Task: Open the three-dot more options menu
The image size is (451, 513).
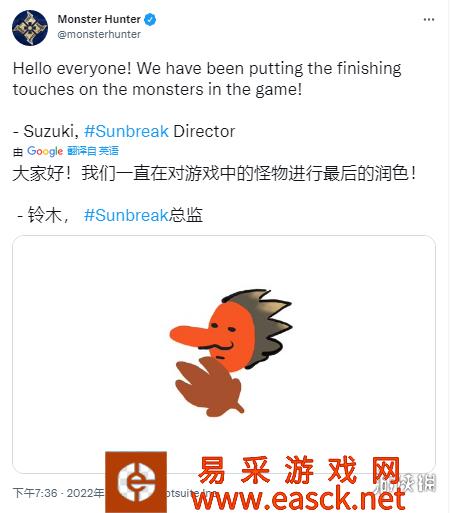Action: (429, 20)
